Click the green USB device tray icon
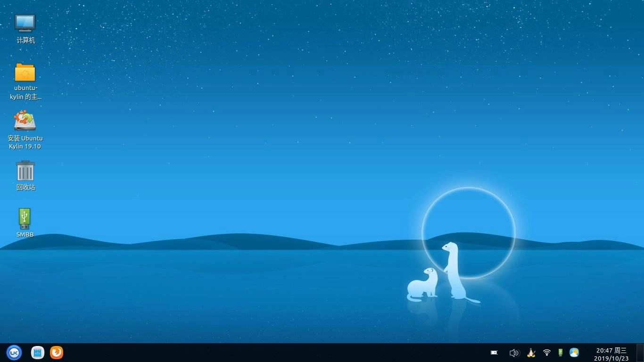The height and width of the screenshot is (362, 644). [561, 353]
